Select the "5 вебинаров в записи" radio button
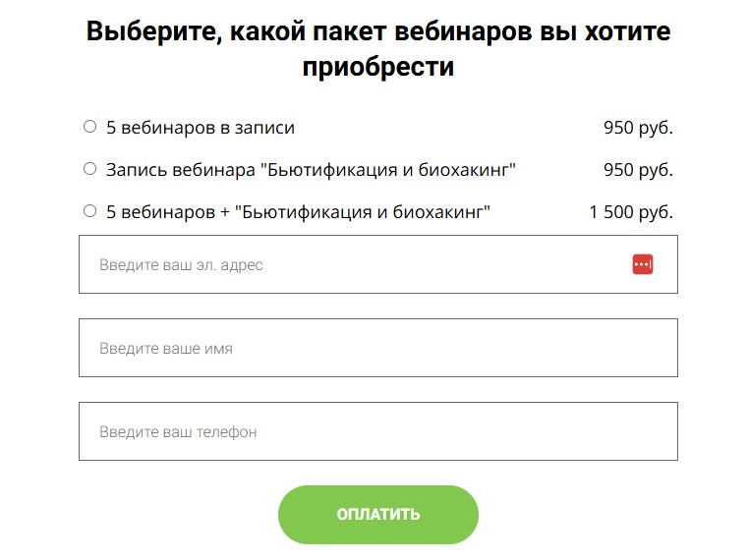The image size is (749, 560). [x=89, y=127]
